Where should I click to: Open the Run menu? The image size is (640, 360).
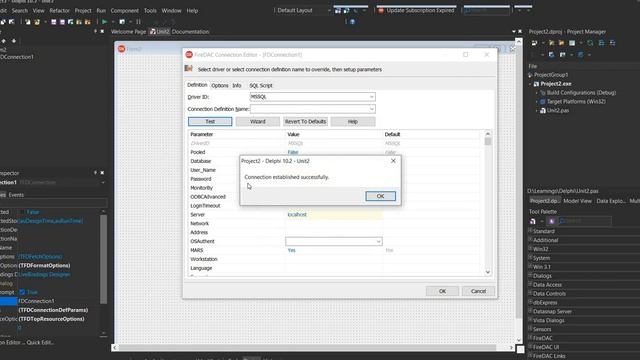pos(101,11)
